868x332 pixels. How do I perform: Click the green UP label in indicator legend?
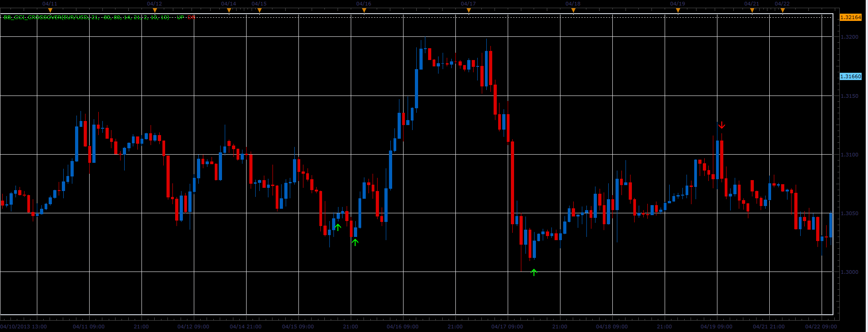tap(181, 17)
